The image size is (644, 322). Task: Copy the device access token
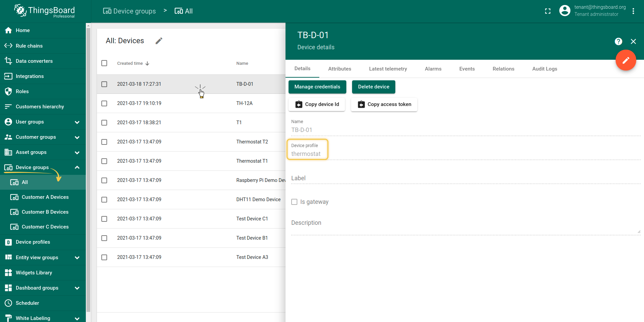384,104
